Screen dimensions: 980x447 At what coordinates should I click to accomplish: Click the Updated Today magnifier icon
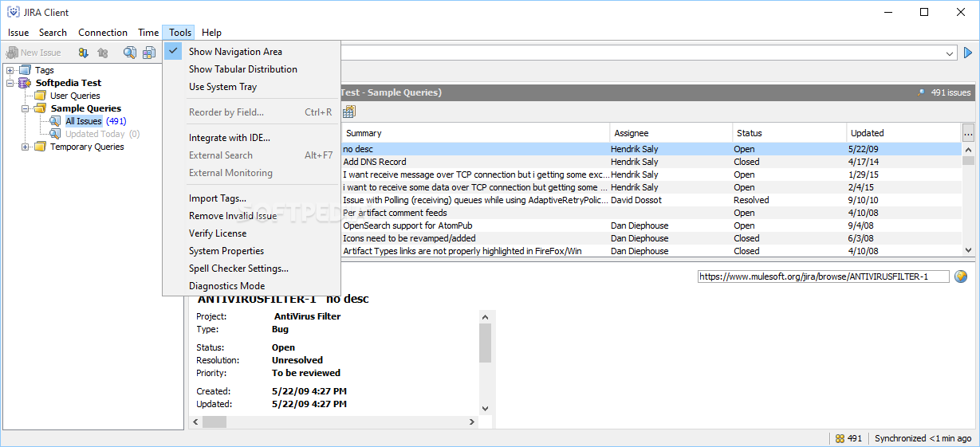55,134
